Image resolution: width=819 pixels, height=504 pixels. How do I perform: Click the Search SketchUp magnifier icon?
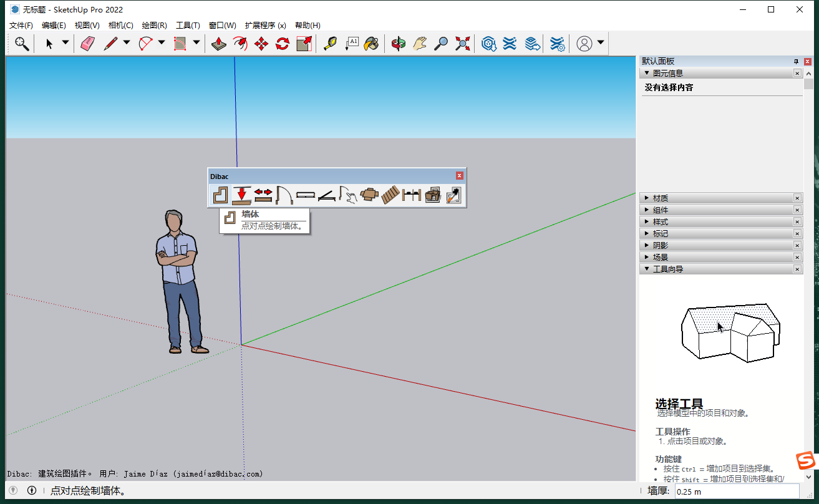pyautogui.click(x=22, y=44)
